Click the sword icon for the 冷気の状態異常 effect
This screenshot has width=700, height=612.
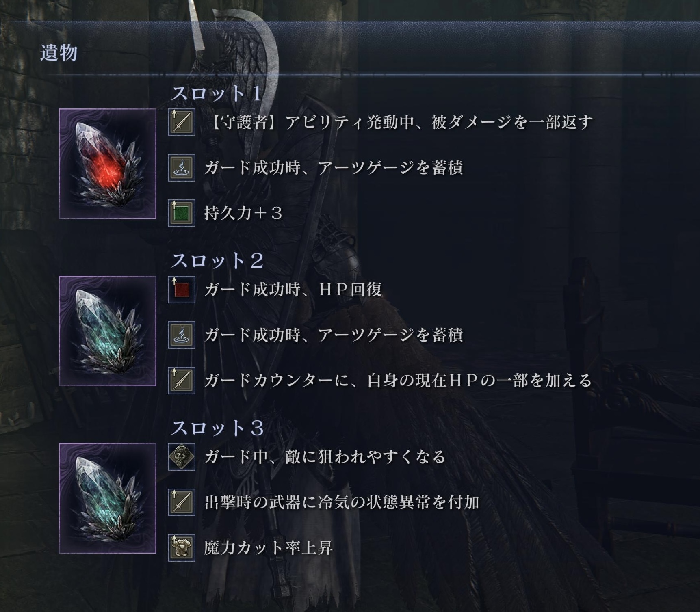[x=182, y=502]
